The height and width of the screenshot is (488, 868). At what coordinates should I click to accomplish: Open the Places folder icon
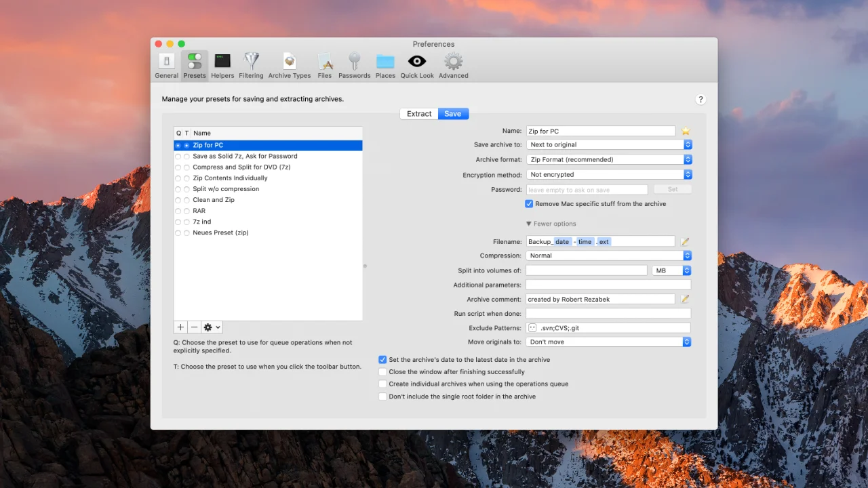tap(385, 65)
